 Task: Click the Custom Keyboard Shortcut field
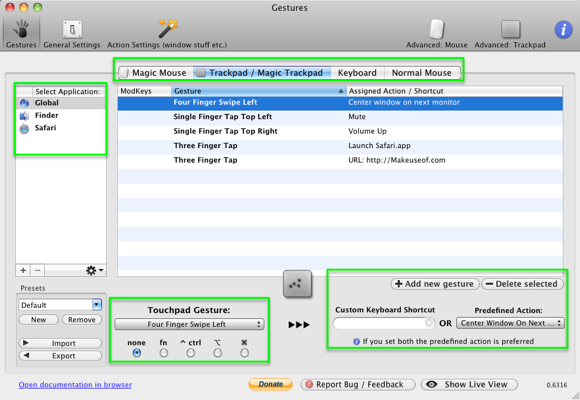tap(384, 323)
